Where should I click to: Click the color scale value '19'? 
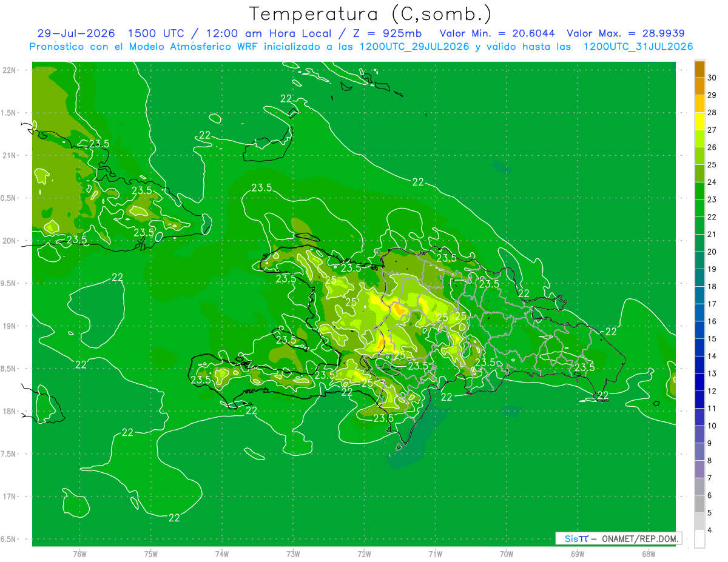(x=713, y=269)
